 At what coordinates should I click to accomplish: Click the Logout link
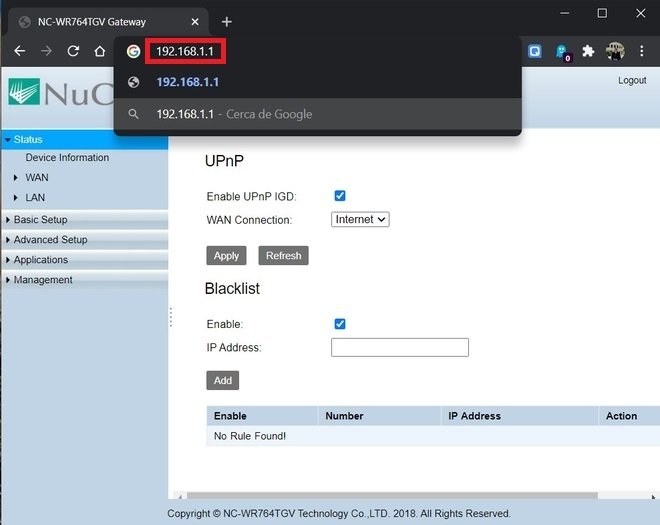coord(632,80)
